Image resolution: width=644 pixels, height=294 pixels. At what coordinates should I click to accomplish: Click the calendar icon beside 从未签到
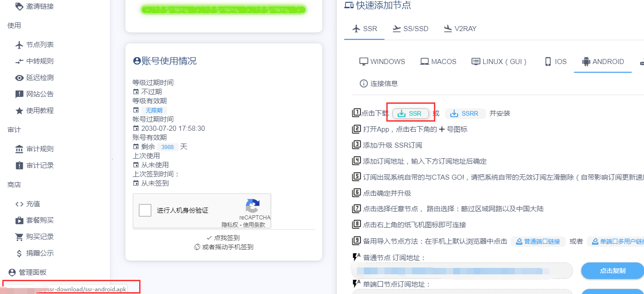(x=135, y=183)
